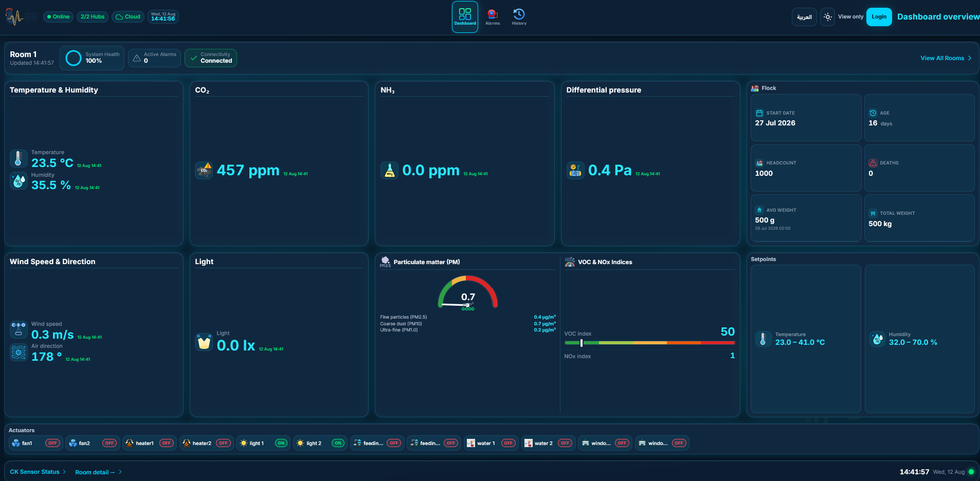The image size is (980, 481).
Task: Click the Wind speed anemometer icon
Action: coord(19,330)
